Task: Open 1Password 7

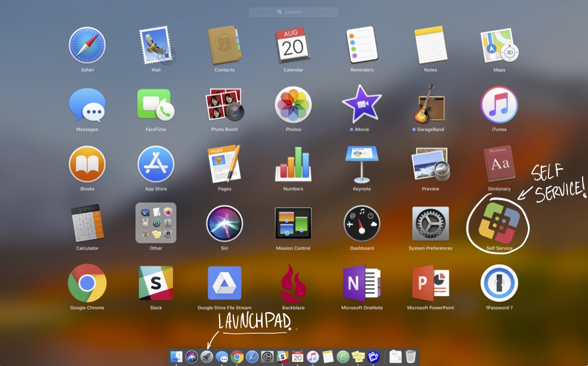Action: pos(498,283)
